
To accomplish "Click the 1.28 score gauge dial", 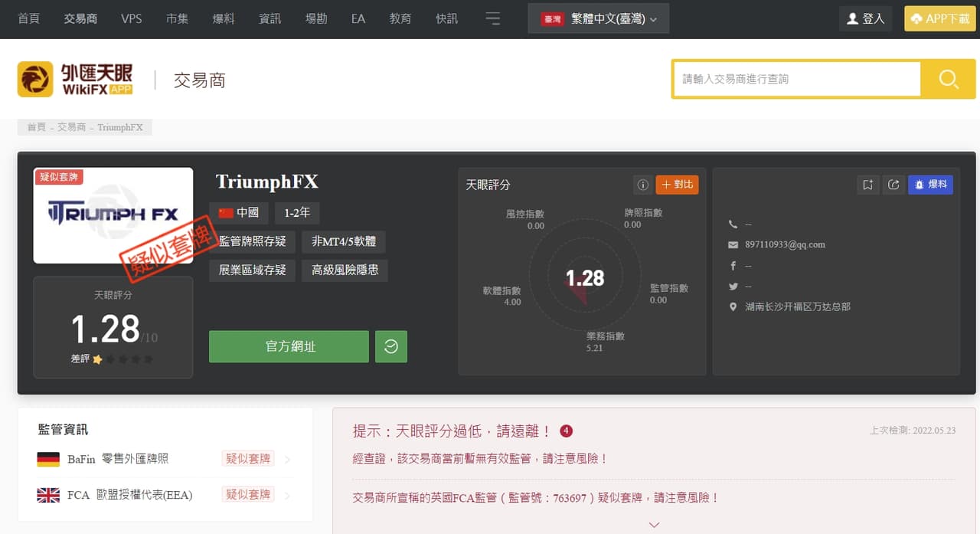I will pos(583,277).
